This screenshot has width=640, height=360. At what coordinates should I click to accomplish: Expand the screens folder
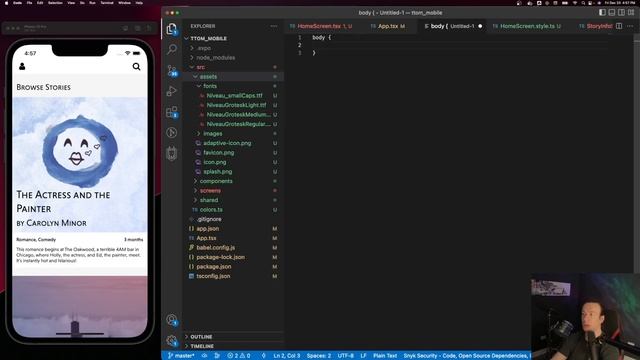(x=233, y=191)
